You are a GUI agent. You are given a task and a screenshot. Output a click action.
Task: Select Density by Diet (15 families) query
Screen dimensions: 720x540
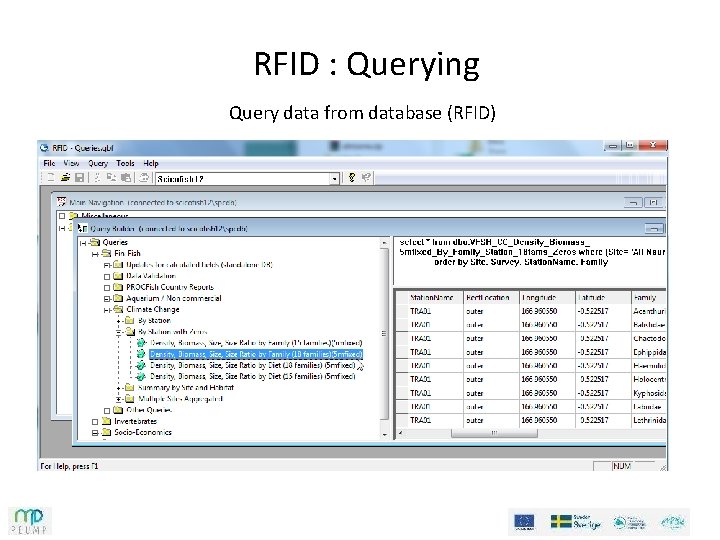253,376
